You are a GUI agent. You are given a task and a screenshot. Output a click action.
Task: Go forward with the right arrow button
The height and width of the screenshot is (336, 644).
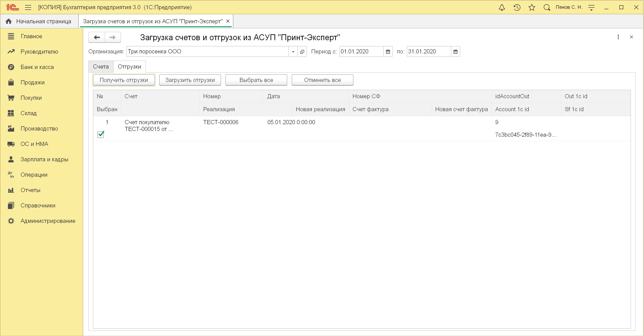click(113, 37)
